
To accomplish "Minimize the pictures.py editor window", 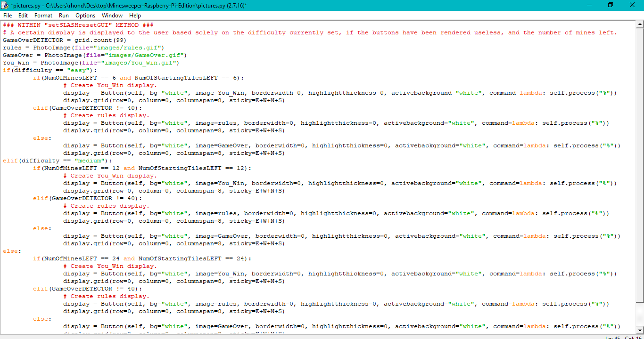I will (589, 5).
